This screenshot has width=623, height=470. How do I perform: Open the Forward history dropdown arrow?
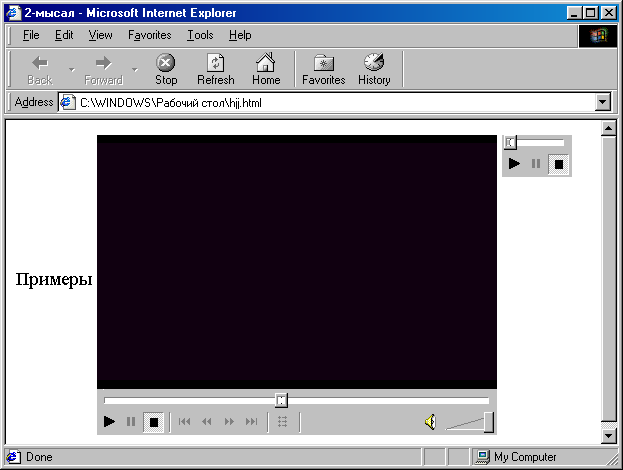pos(135,70)
